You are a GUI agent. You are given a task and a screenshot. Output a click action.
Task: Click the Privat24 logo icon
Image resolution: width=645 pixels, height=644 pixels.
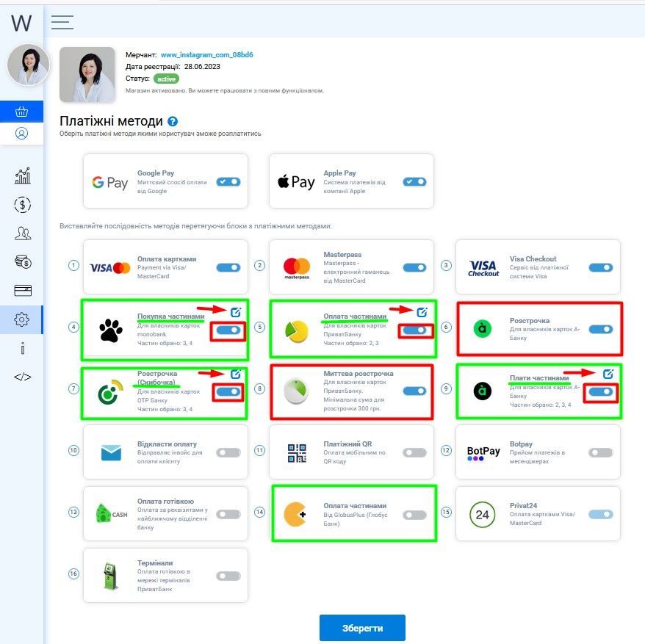pos(482,515)
